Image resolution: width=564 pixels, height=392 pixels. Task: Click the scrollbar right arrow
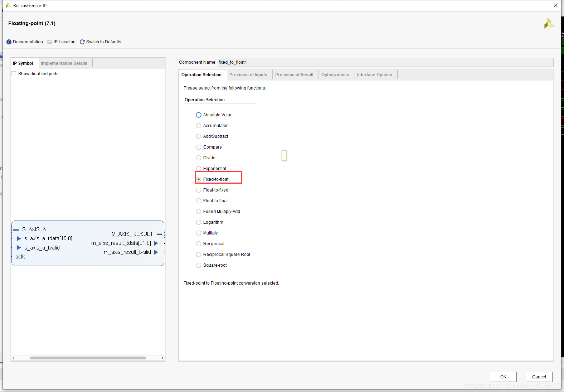[x=162, y=358]
